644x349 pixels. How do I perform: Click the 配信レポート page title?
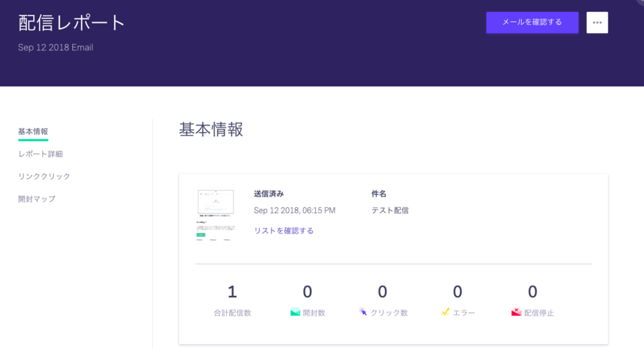pyautogui.click(x=72, y=23)
